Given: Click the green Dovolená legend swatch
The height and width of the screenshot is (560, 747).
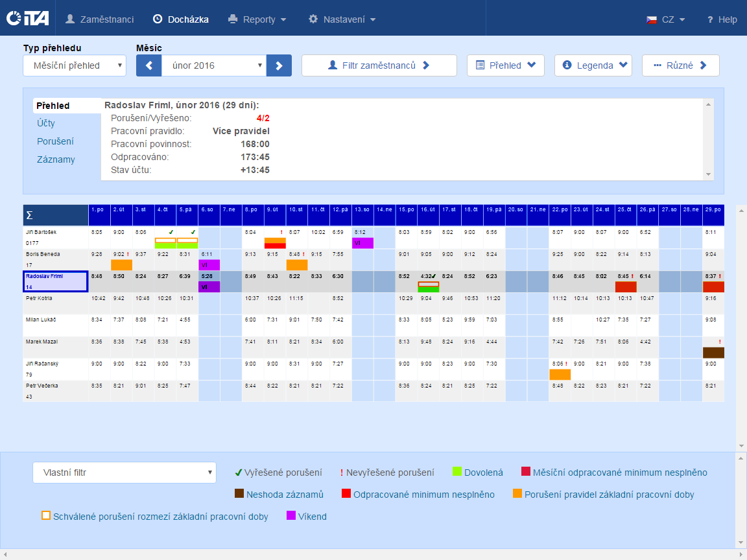Looking at the screenshot, I should 456,472.
